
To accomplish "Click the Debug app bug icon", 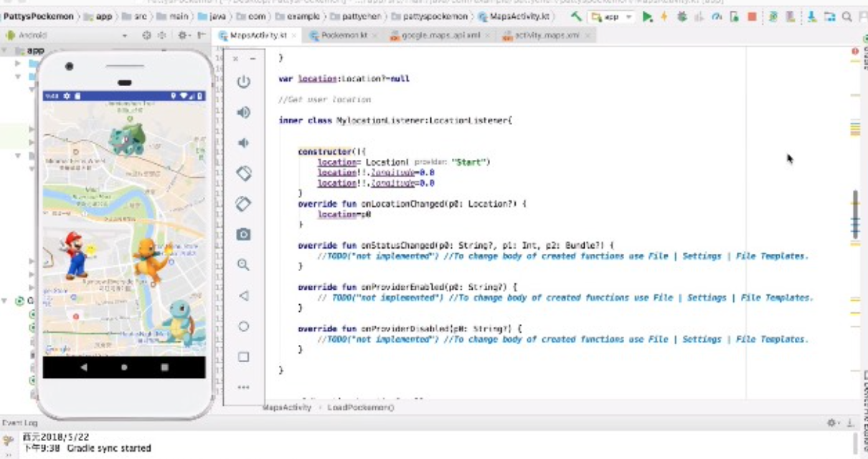I will click(681, 16).
